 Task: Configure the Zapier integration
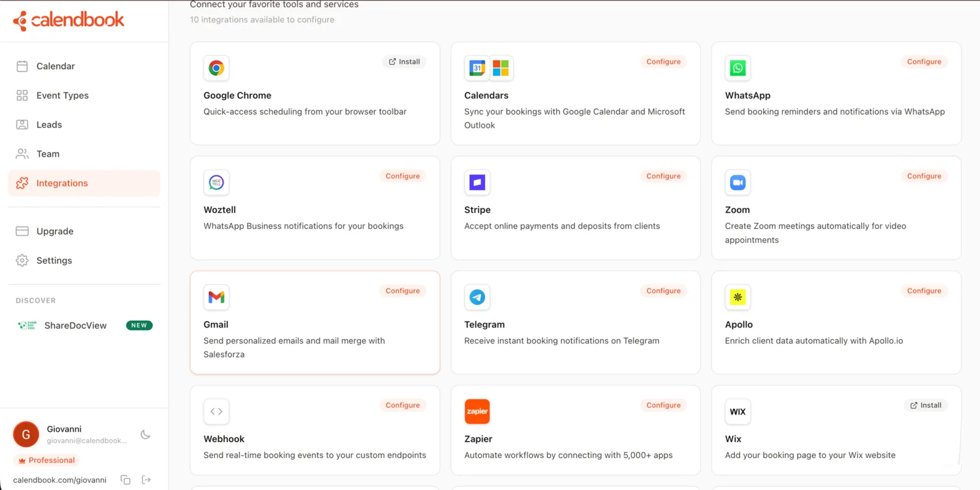click(x=663, y=405)
